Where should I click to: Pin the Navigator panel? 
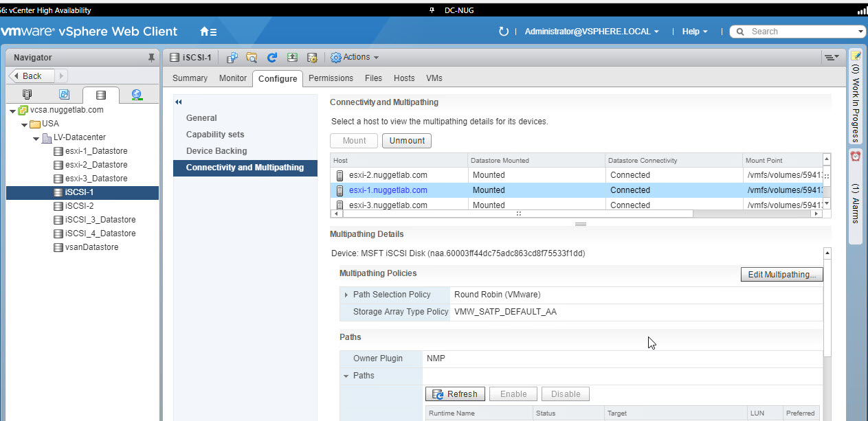pyautogui.click(x=152, y=58)
